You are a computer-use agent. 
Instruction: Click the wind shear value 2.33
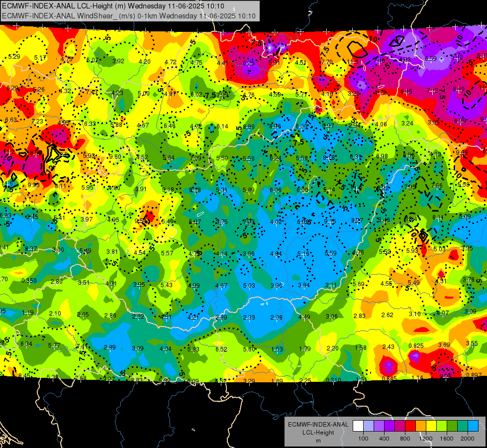(x=249, y=317)
